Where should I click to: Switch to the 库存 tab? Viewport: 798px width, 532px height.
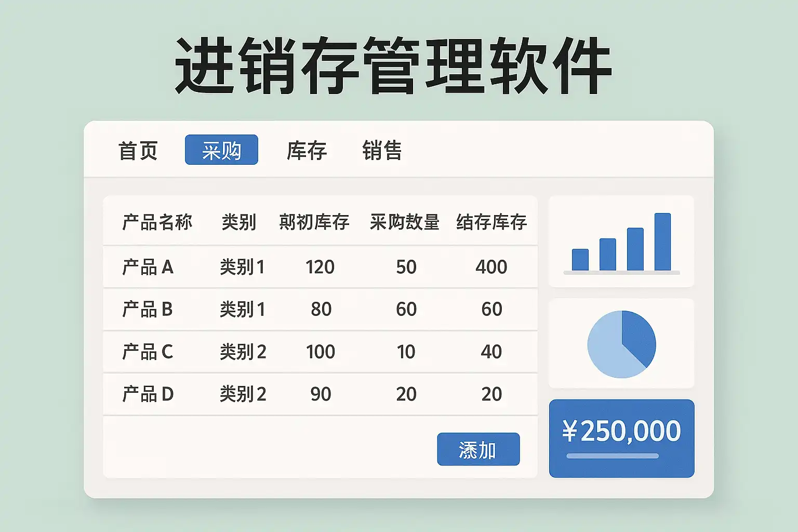pos(307,151)
